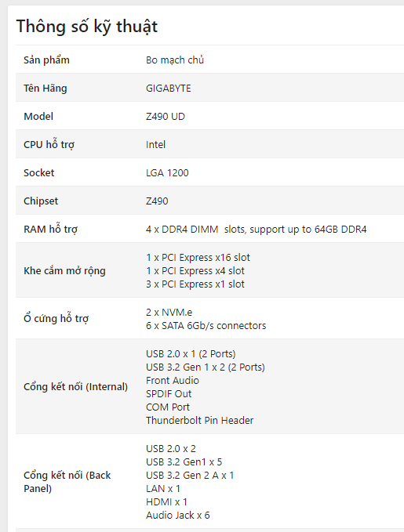This screenshot has height=532, width=404.
Task: Click the 'Chipset' row label
Action: point(41,201)
